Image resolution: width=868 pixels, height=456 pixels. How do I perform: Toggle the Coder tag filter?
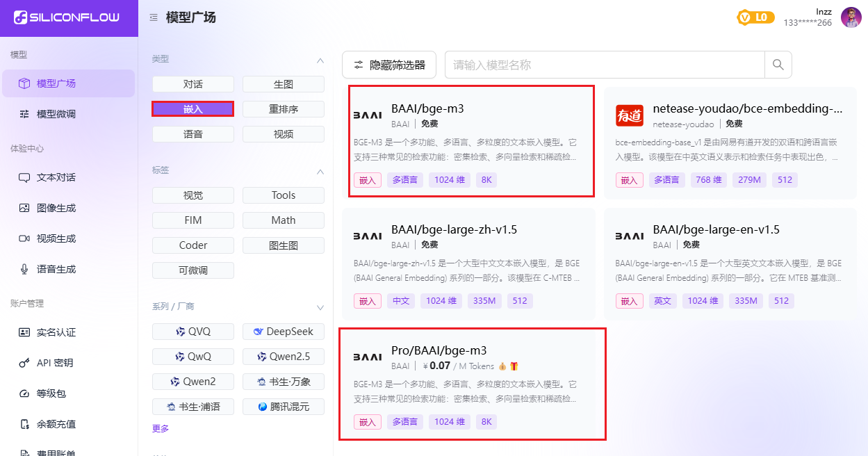193,245
